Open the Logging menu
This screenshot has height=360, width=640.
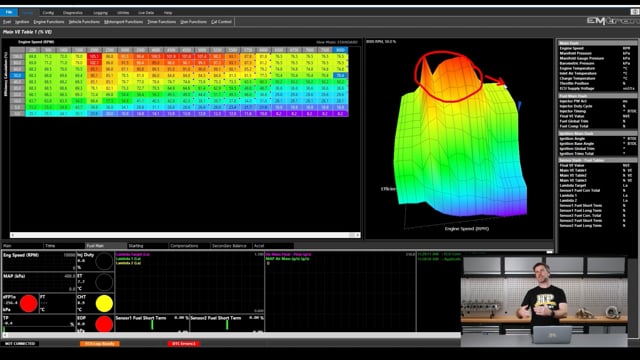pos(100,13)
